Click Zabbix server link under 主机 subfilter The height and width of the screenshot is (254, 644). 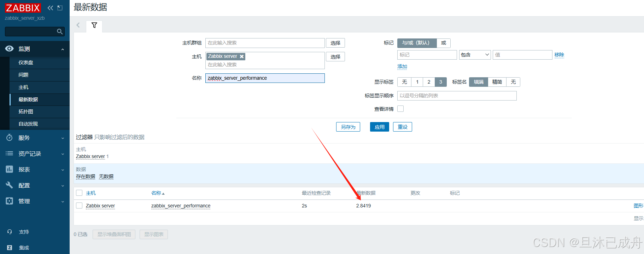(x=90, y=156)
